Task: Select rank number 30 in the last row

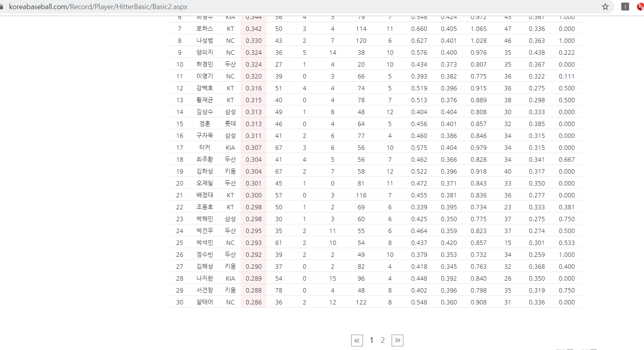Action: [x=180, y=302]
